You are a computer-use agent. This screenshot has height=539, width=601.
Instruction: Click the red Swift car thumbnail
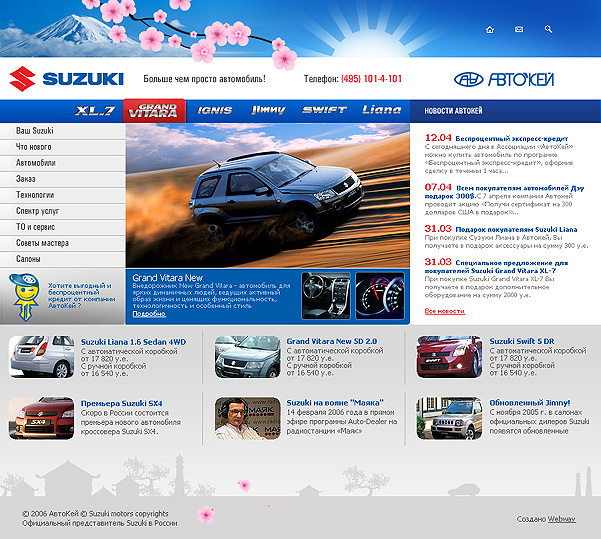click(x=450, y=357)
